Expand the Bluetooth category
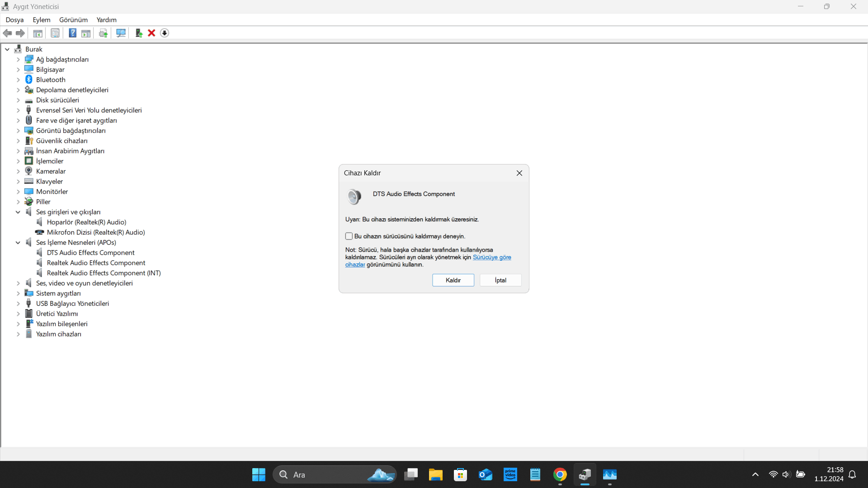Image resolution: width=868 pixels, height=488 pixels. point(18,80)
